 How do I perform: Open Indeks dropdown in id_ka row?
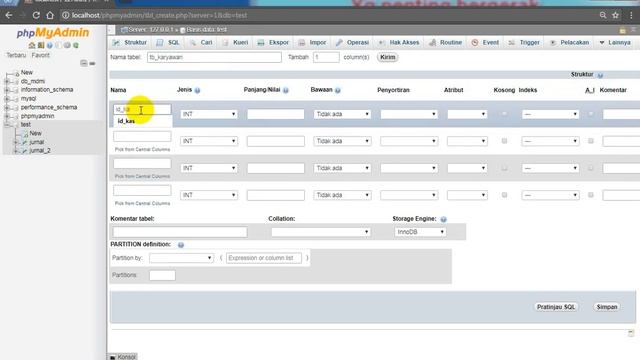coord(550,114)
